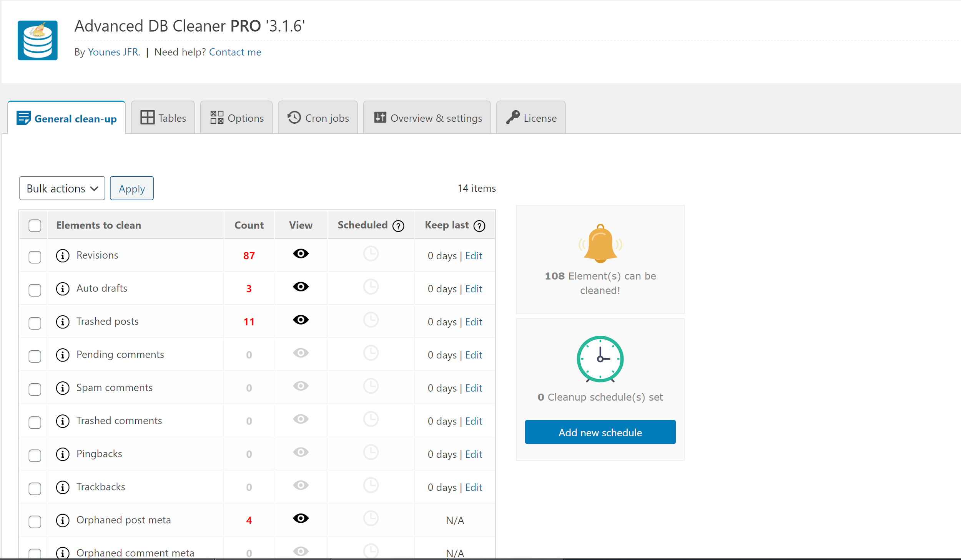
Task: Open the Bulk actions dropdown
Action: click(x=62, y=188)
